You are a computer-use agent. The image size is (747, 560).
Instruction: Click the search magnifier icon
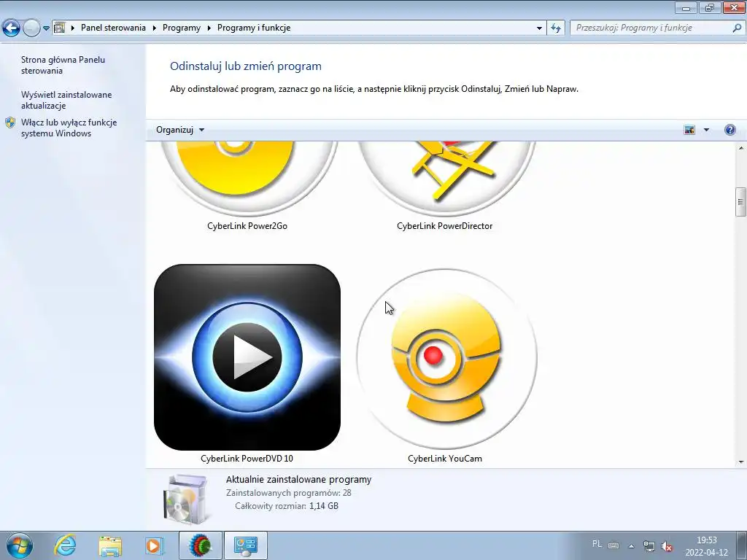tap(737, 28)
